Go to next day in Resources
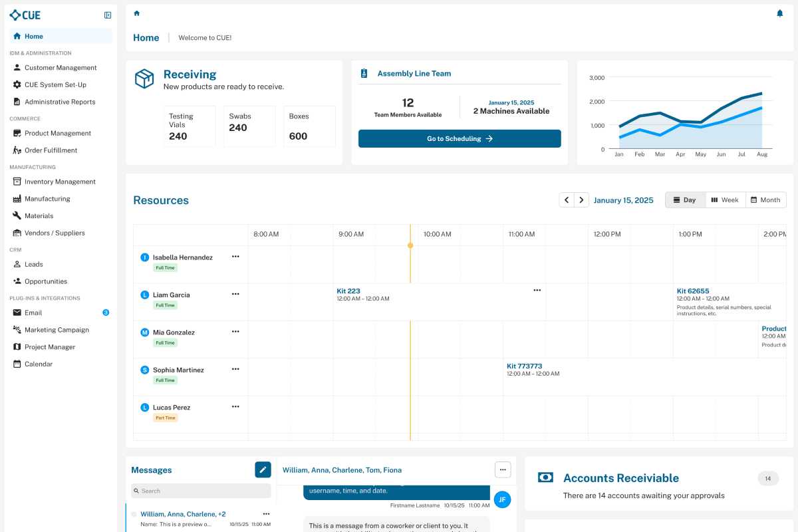798x532 pixels. (x=581, y=199)
